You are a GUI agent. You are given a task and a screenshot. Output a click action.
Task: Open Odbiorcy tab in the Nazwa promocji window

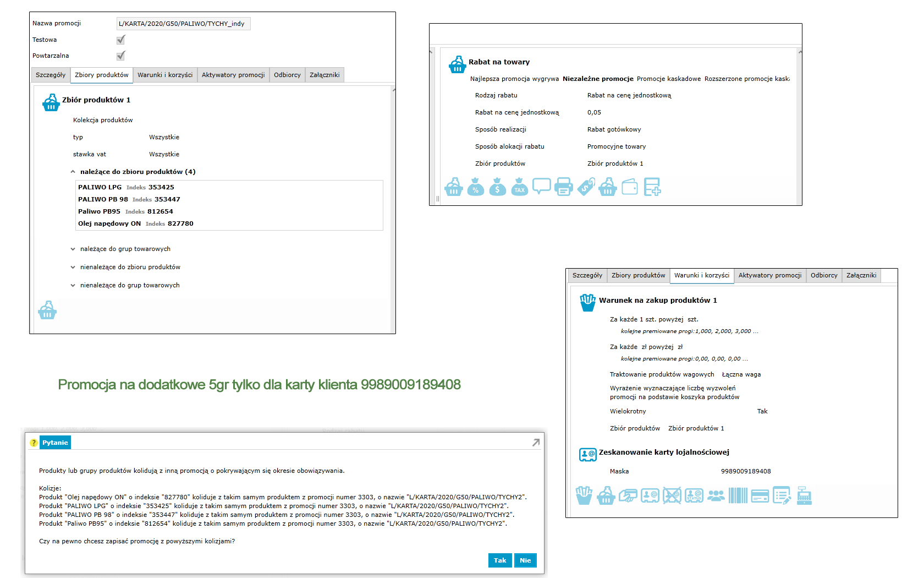tap(287, 75)
